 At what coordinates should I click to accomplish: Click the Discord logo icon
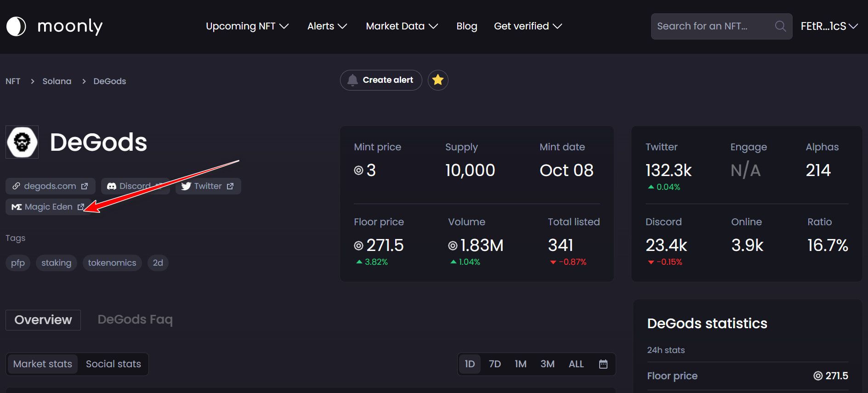coord(112,186)
